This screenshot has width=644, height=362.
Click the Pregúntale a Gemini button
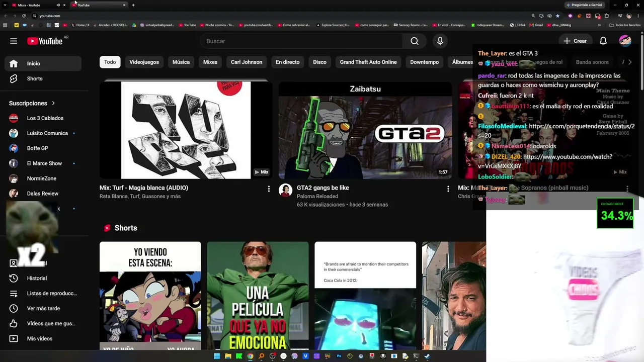pos(584,5)
